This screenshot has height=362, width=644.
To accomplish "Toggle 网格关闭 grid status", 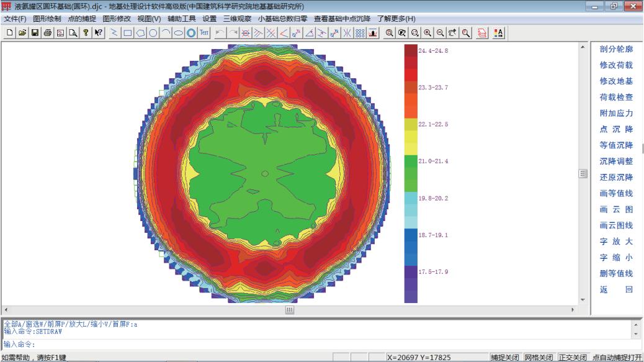I will click(x=539, y=358).
